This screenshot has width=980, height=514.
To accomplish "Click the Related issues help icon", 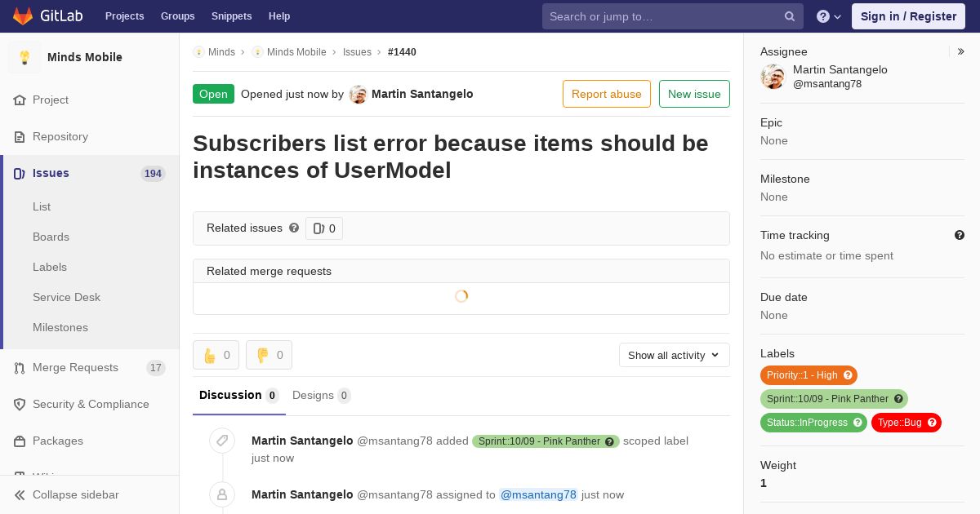I will tap(294, 228).
